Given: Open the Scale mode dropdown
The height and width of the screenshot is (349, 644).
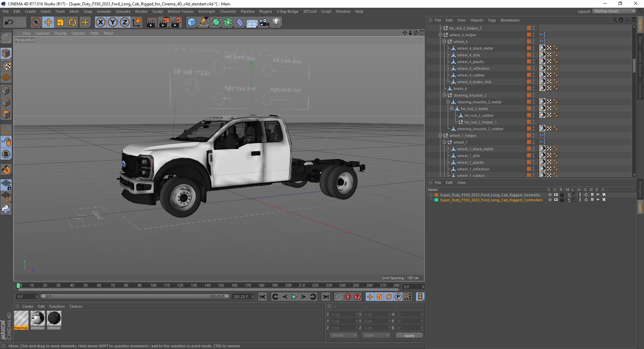Looking at the screenshot, I should point(376,335).
